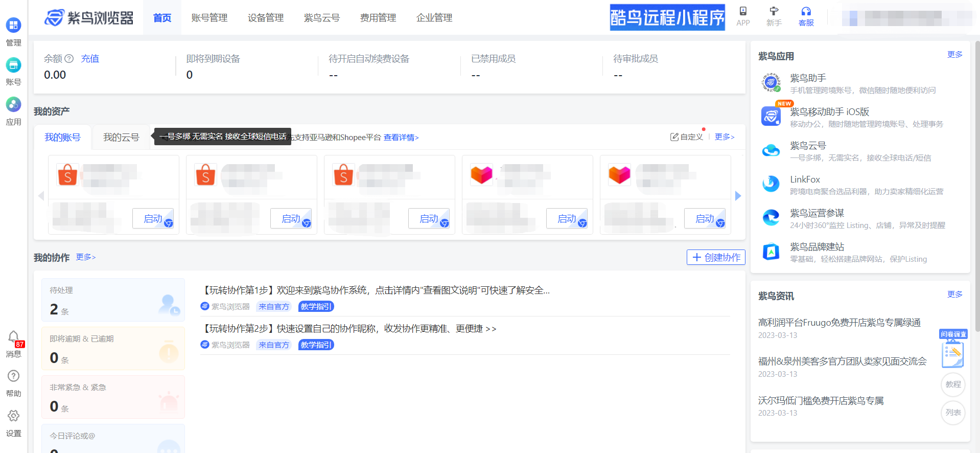Open 设备管理 in the top navigation

pyautogui.click(x=266, y=18)
